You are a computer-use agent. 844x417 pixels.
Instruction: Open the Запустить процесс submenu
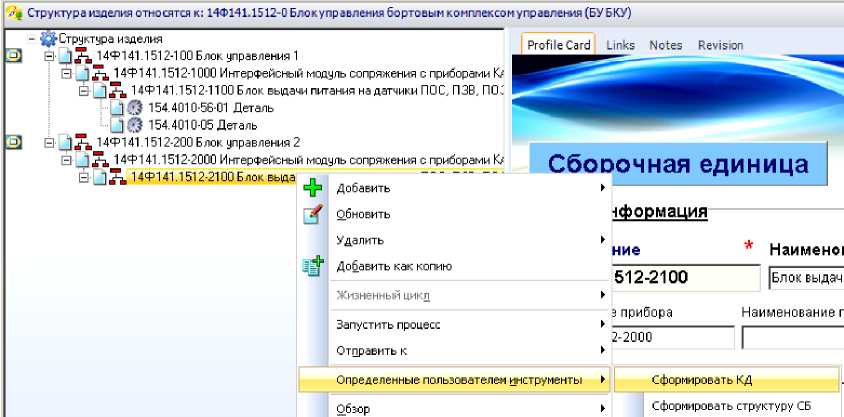pyautogui.click(x=455, y=324)
